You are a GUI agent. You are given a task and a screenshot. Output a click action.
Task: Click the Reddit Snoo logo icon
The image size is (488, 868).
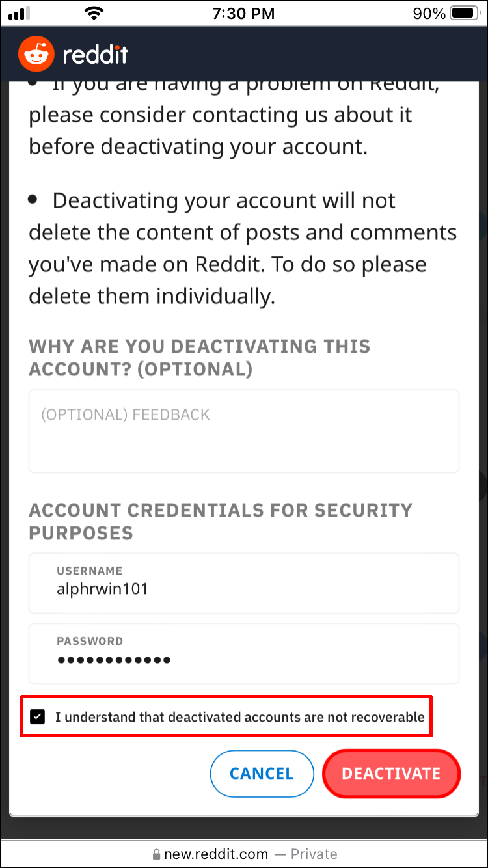coord(36,54)
